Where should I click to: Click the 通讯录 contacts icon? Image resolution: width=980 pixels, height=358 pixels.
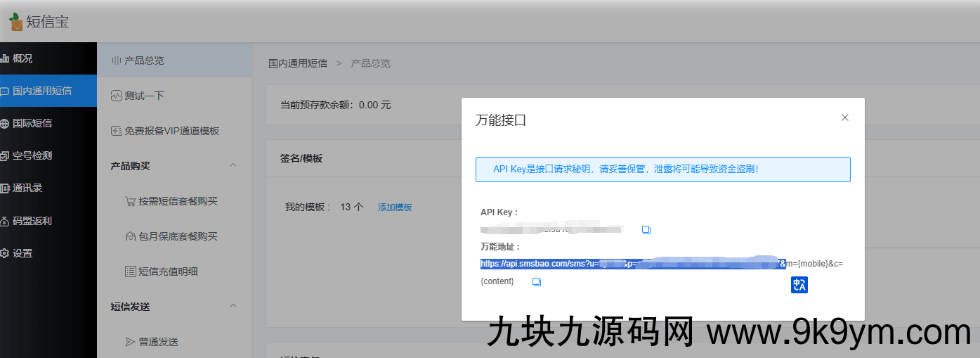pos(4,188)
